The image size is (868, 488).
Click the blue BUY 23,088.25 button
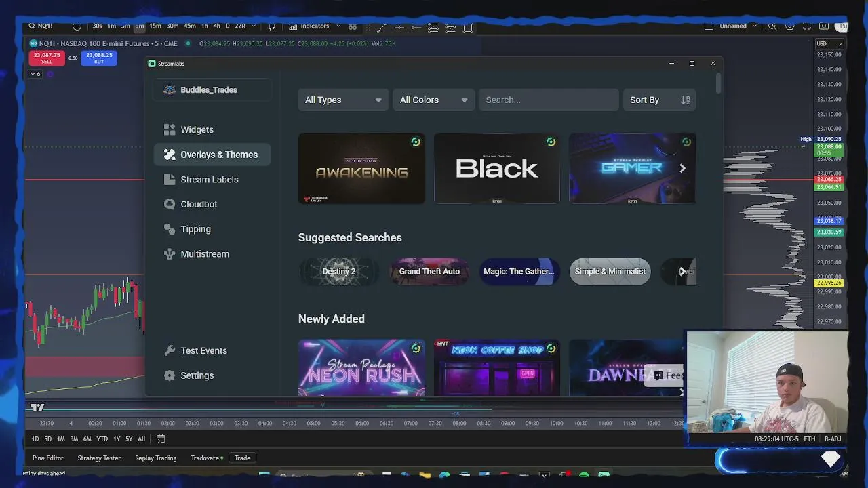99,58
